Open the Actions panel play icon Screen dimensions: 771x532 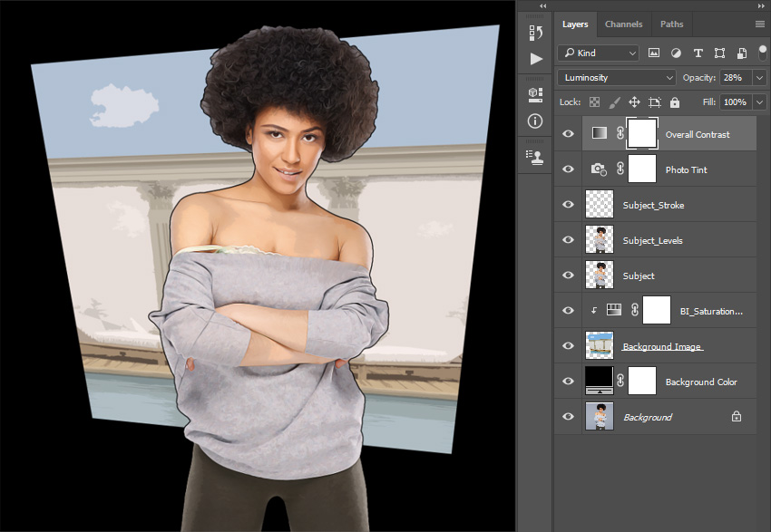pos(536,59)
